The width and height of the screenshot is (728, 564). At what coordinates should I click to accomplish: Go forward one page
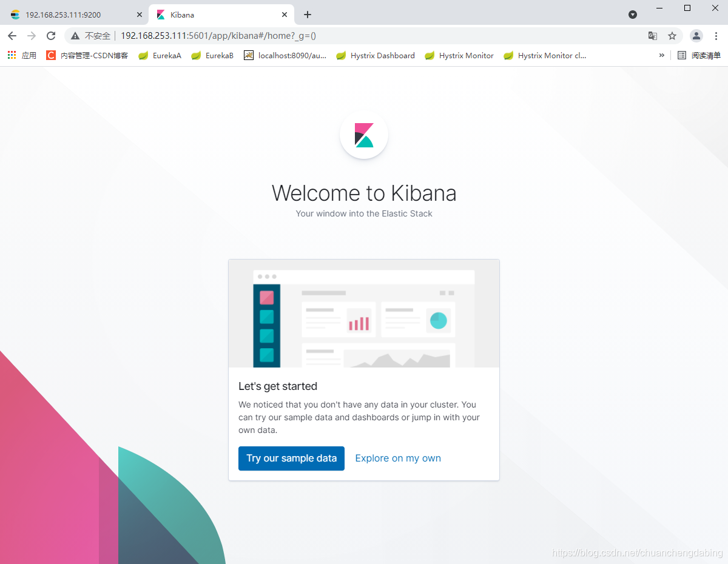32,36
